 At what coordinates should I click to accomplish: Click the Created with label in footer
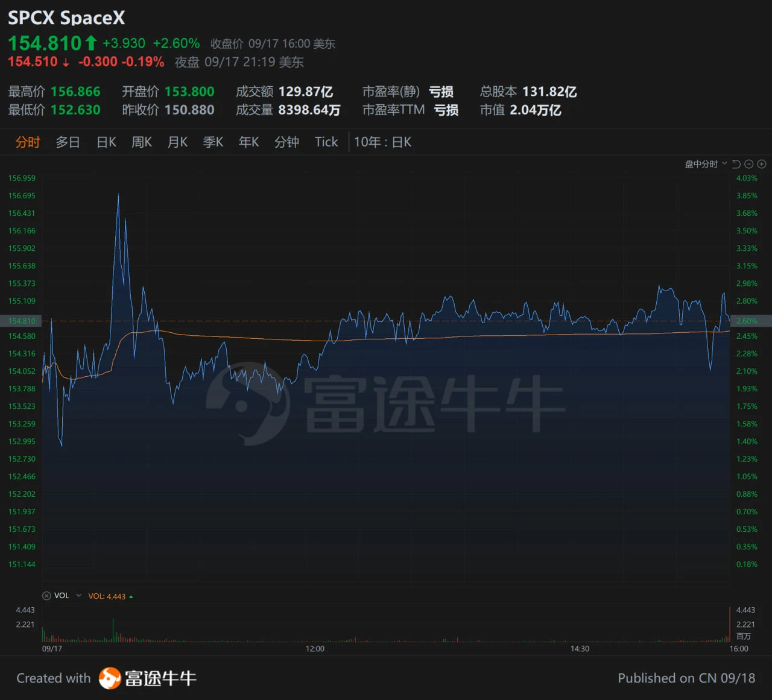[x=54, y=678]
